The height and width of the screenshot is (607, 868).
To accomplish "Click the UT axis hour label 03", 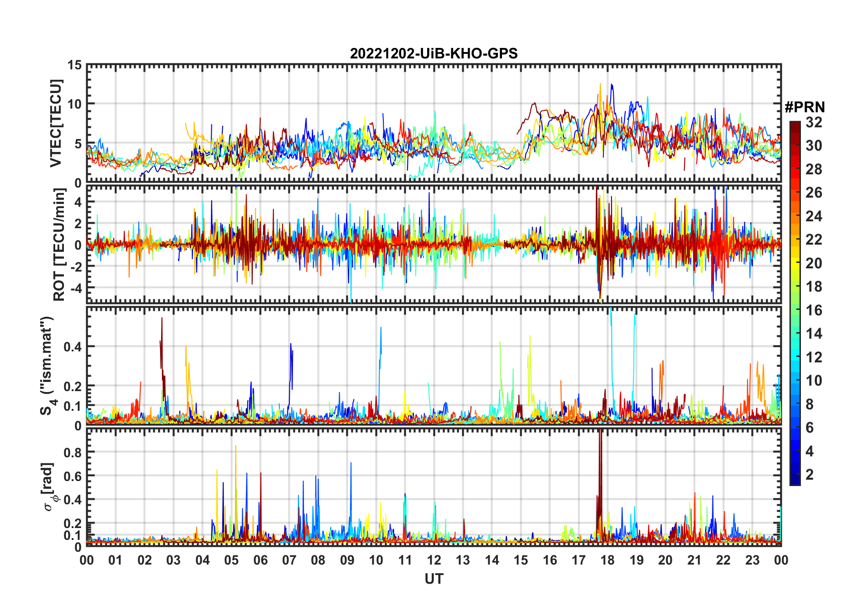I will tap(173, 560).
